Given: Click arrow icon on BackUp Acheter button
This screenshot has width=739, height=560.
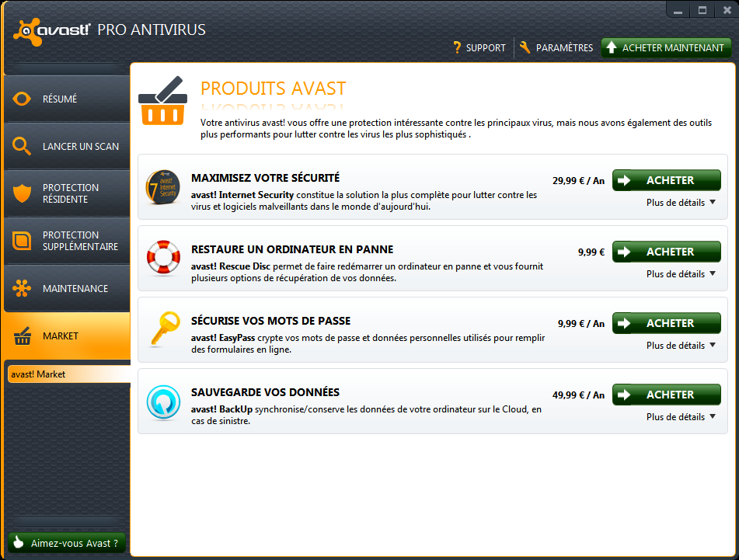Looking at the screenshot, I should click(x=624, y=395).
